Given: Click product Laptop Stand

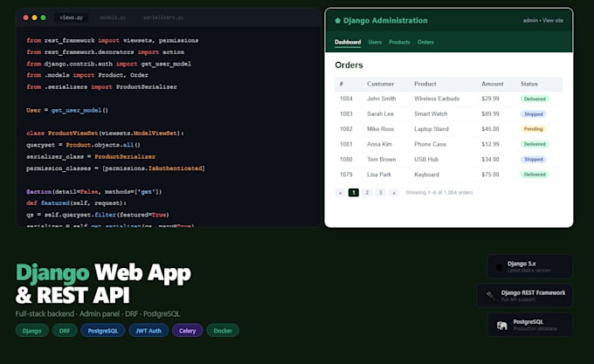Looking at the screenshot, I should pyautogui.click(x=432, y=129).
